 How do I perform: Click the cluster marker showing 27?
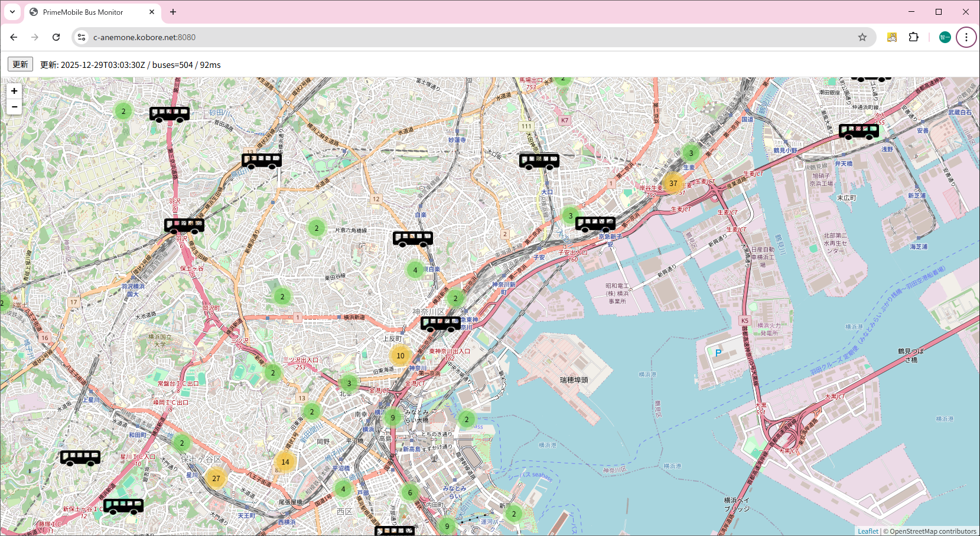(216, 479)
